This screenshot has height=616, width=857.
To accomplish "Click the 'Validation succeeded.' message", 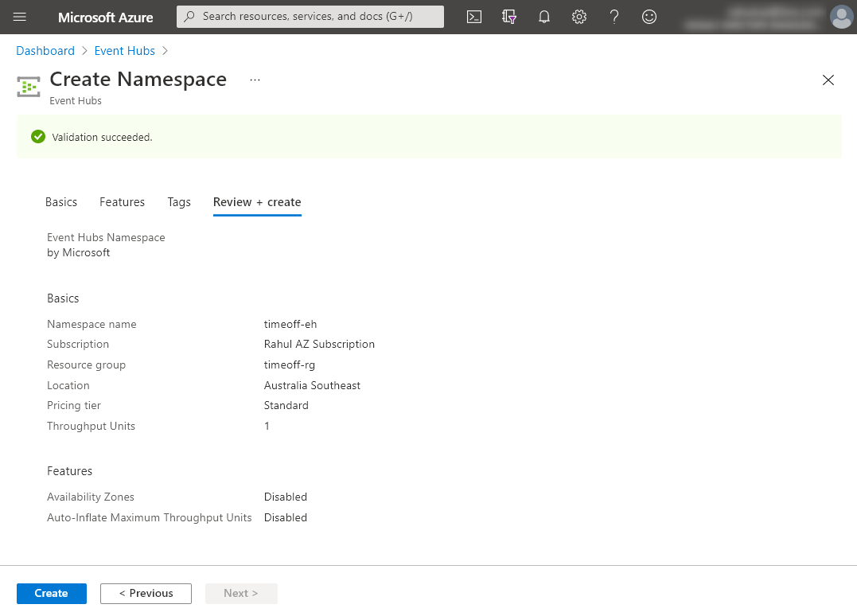I will [x=102, y=137].
